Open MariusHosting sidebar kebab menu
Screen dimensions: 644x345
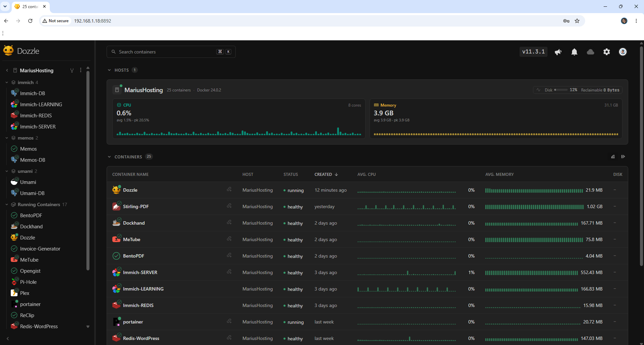pyautogui.click(x=80, y=70)
